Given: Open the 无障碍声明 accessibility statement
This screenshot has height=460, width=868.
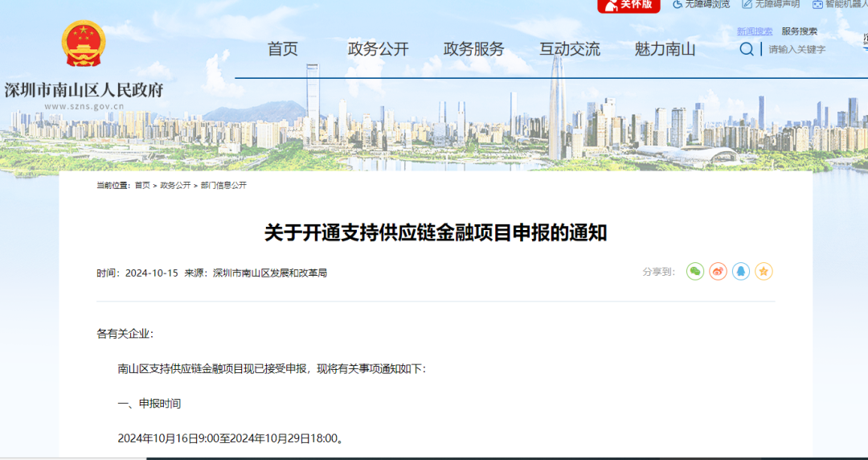Looking at the screenshot, I should pyautogui.click(x=771, y=5).
